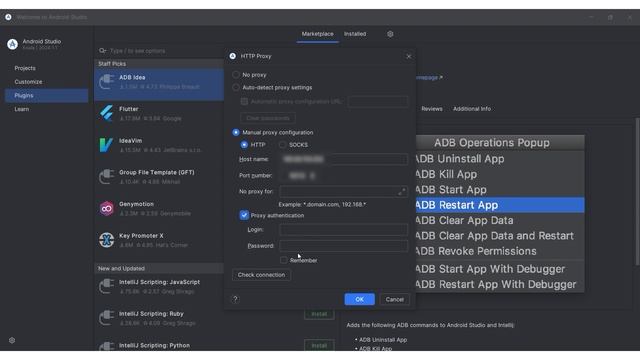Open the Reviews tab
This screenshot has width=640, height=360.
point(432,109)
